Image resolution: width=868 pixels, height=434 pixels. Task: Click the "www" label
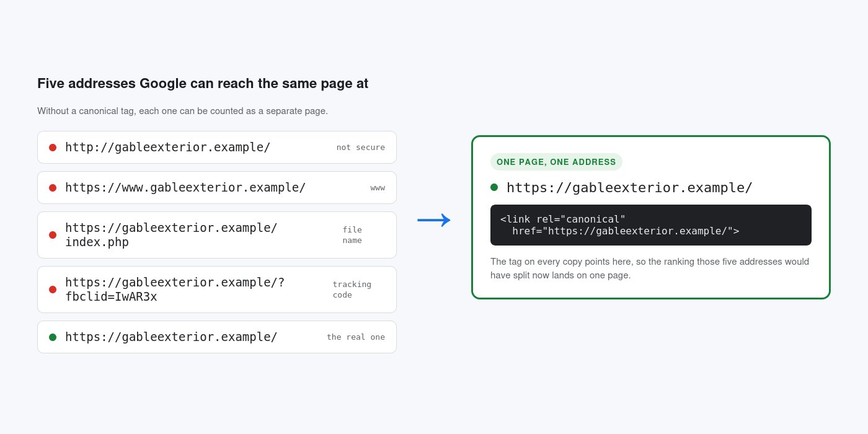(x=378, y=188)
